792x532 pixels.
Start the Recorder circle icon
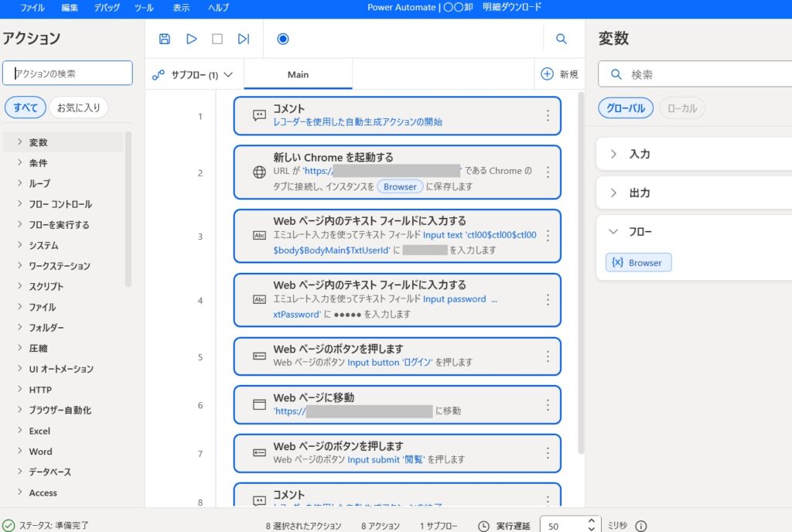point(282,39)
